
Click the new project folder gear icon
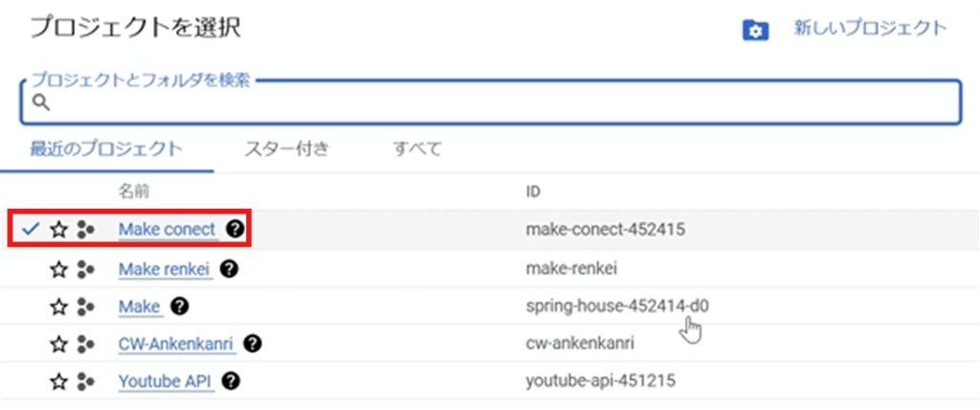coord(756,31)
